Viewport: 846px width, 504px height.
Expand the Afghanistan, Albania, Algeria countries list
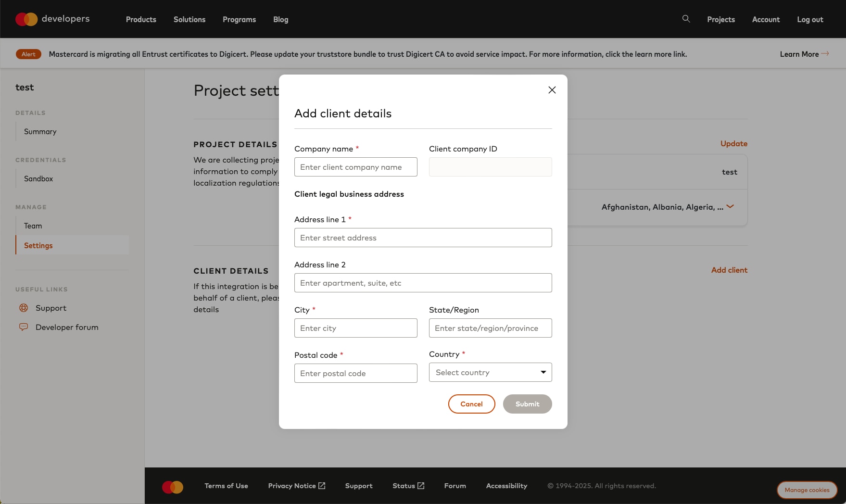click(x=730, y=207)
